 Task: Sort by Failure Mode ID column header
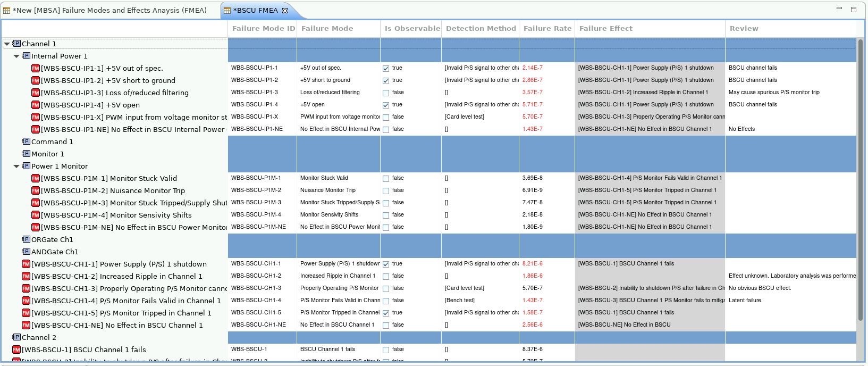(x=263, y=29)
